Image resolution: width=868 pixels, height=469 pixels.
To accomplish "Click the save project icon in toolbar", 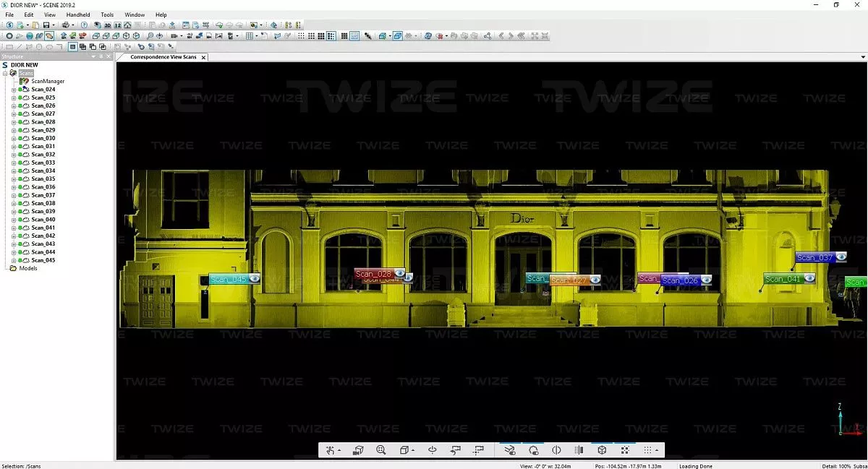I will click(x=45, y=25).
